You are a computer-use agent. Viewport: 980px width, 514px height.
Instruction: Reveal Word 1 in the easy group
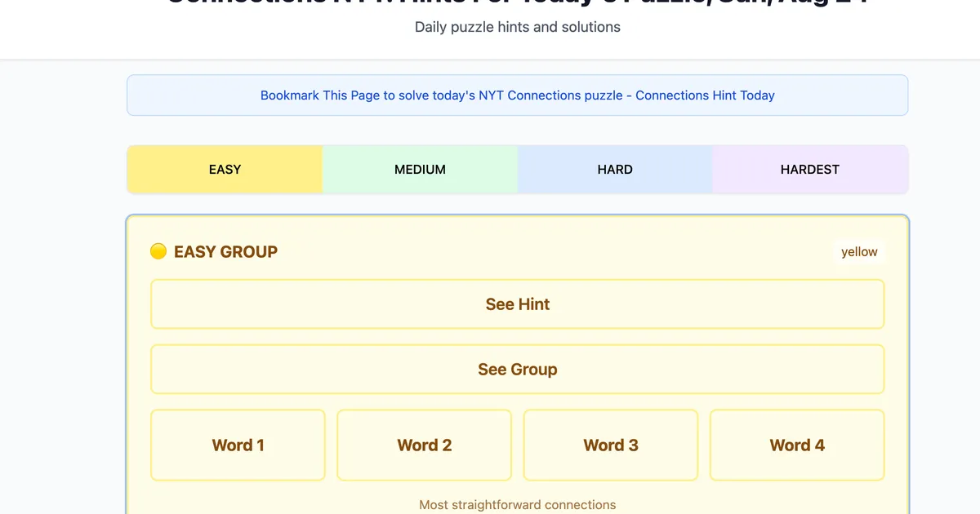[238, 445]
